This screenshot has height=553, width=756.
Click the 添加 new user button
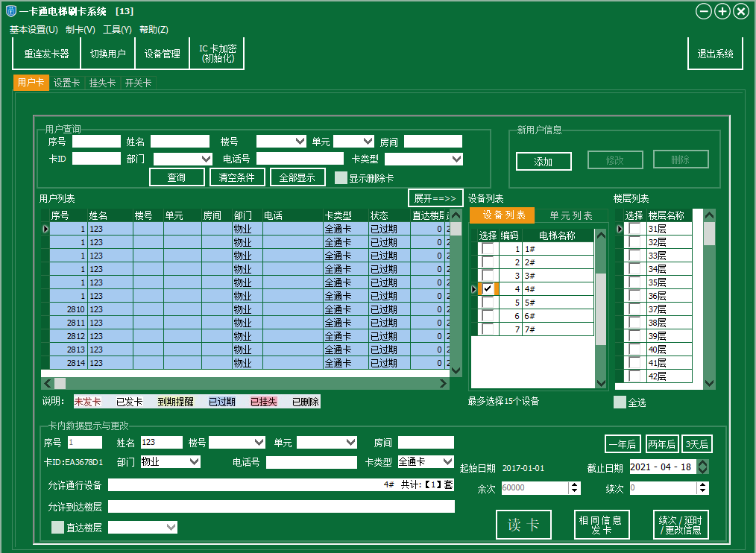tap(544, 162)
